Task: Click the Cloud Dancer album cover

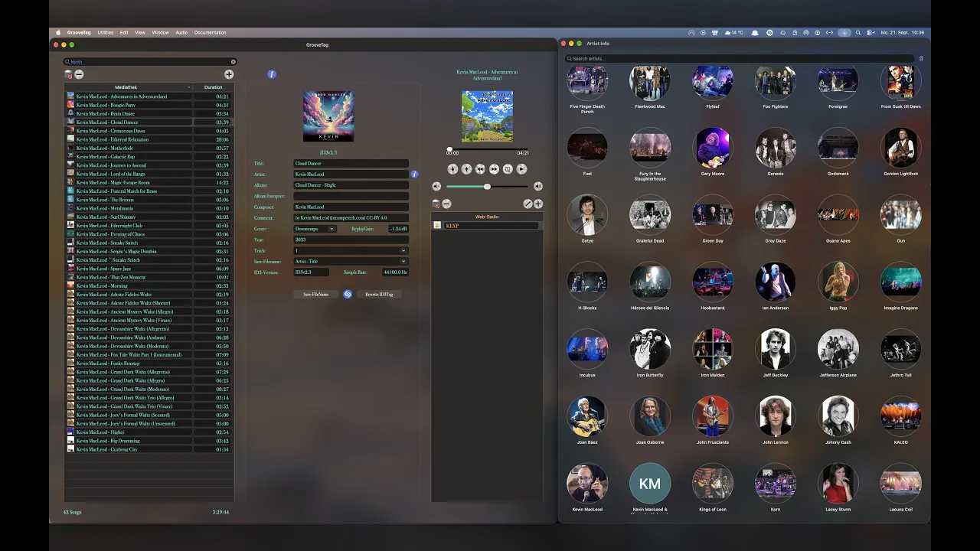Action: click(328, 116)
